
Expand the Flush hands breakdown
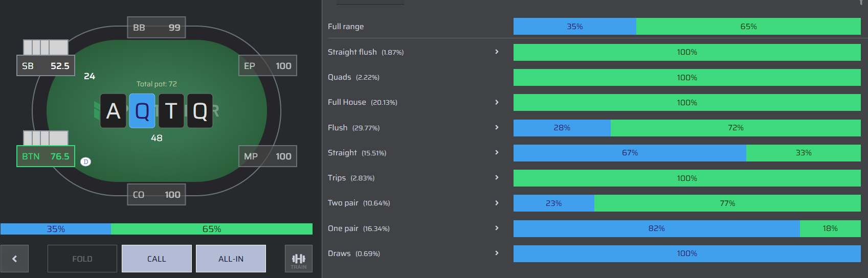click(497, 127)
